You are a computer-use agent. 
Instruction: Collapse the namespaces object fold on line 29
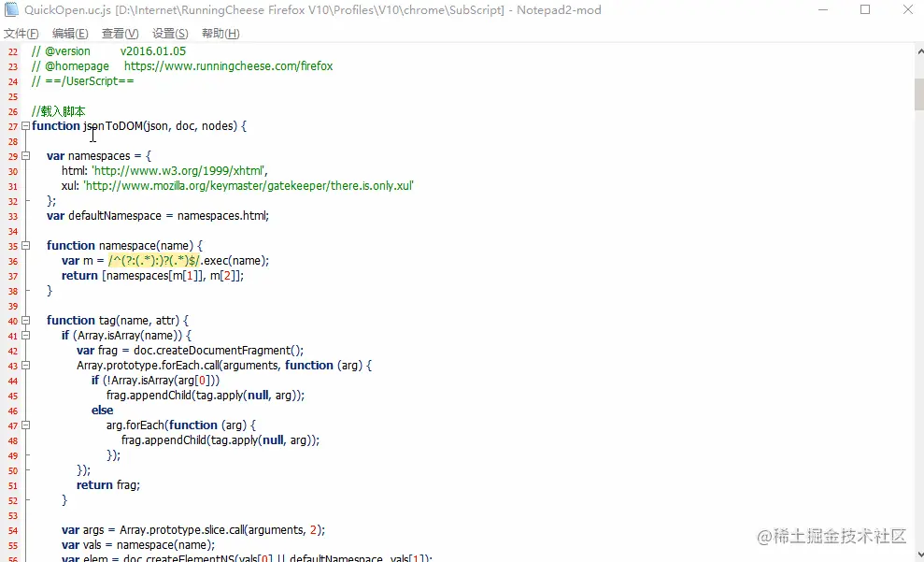coord(25,156)
